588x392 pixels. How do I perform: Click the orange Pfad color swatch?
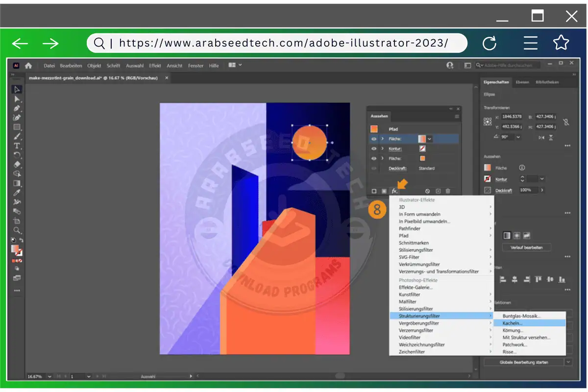[374, 129]
